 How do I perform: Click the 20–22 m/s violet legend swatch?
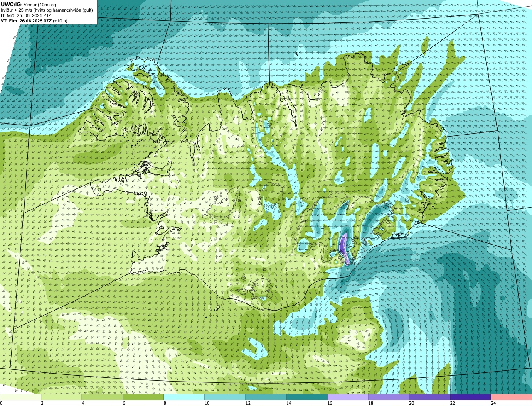pyautogui.click(x=430, y=397)
